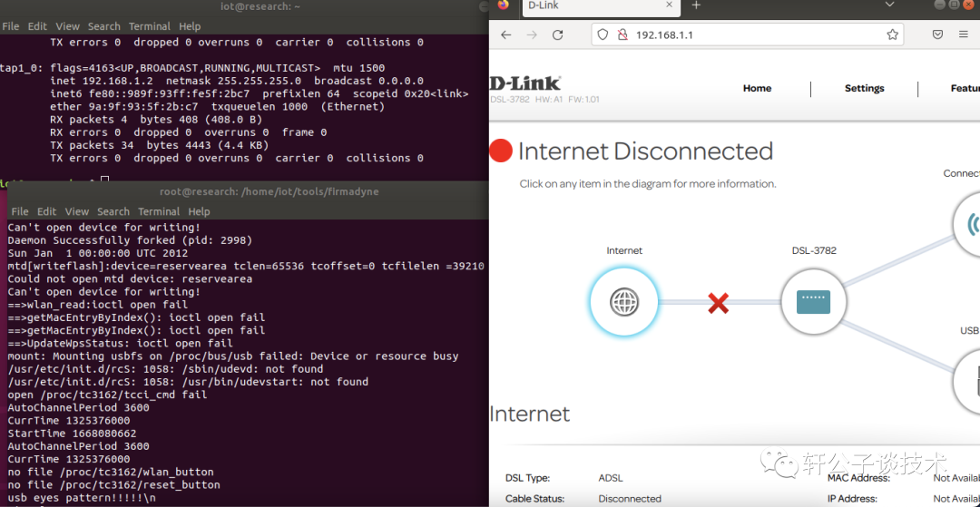
Task: Click 'open /proc/tc3162/tcci_cmd fail' line
Action: pos(107,395)
